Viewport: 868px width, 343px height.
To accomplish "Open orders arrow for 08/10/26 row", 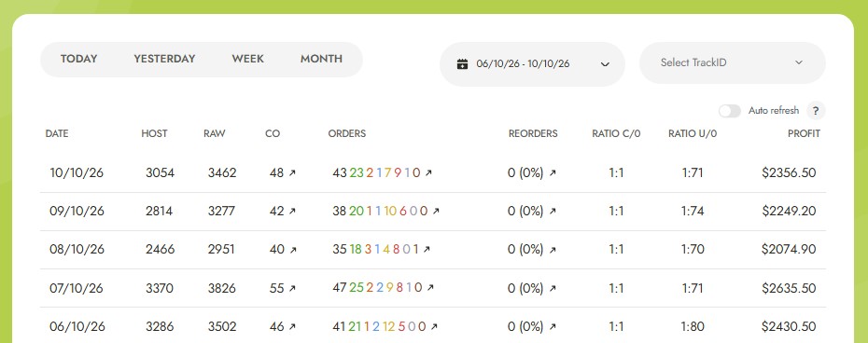I will [427, 250].
